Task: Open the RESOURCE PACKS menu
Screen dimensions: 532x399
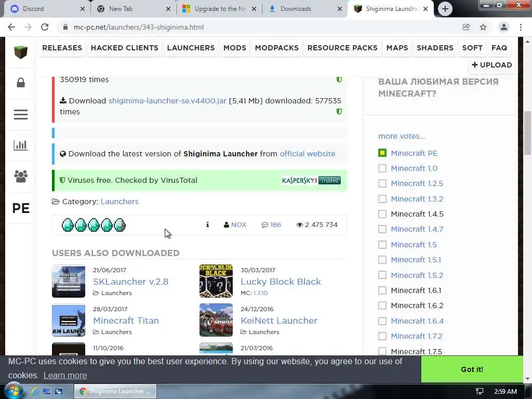Action: [342, 48]
